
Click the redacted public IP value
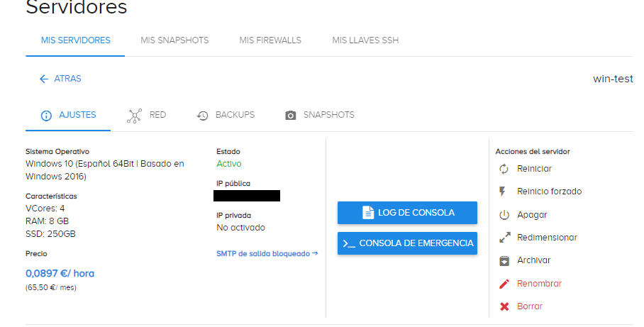point(247,196)
